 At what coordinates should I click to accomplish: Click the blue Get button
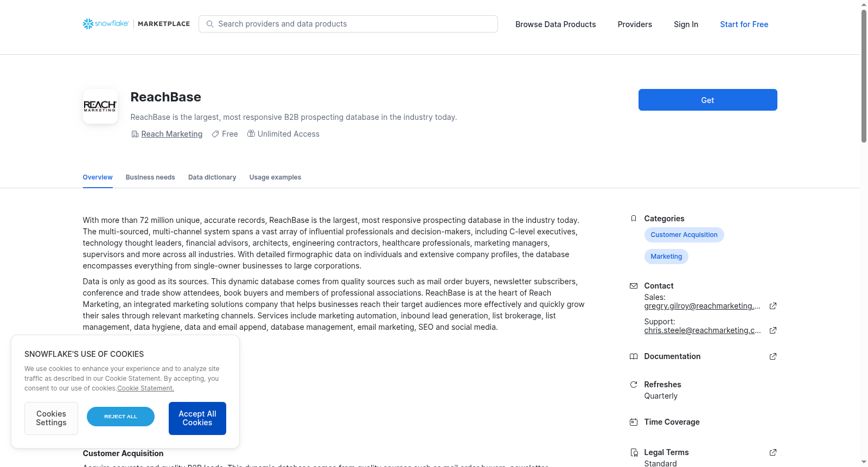[x=707, y=100]
